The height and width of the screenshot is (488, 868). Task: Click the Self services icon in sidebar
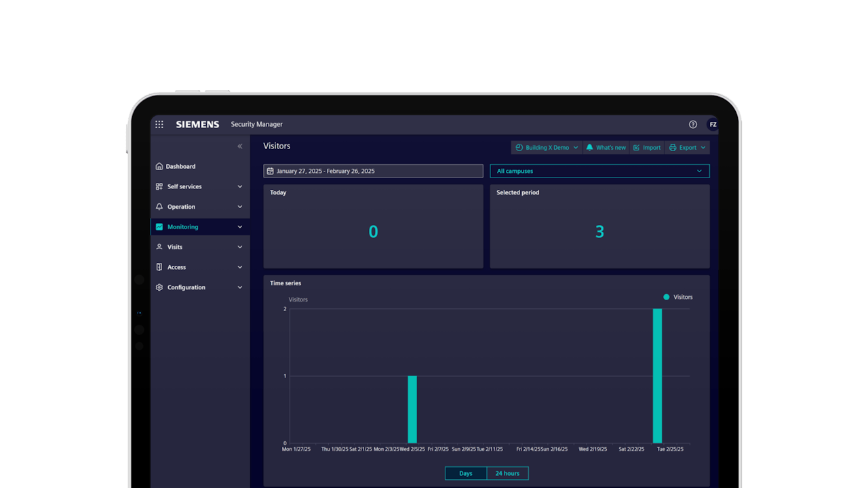pos(160,186)
